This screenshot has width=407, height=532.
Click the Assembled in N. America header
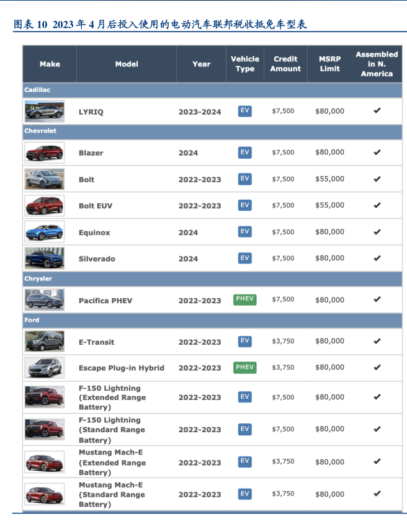(x=377, y=64)
